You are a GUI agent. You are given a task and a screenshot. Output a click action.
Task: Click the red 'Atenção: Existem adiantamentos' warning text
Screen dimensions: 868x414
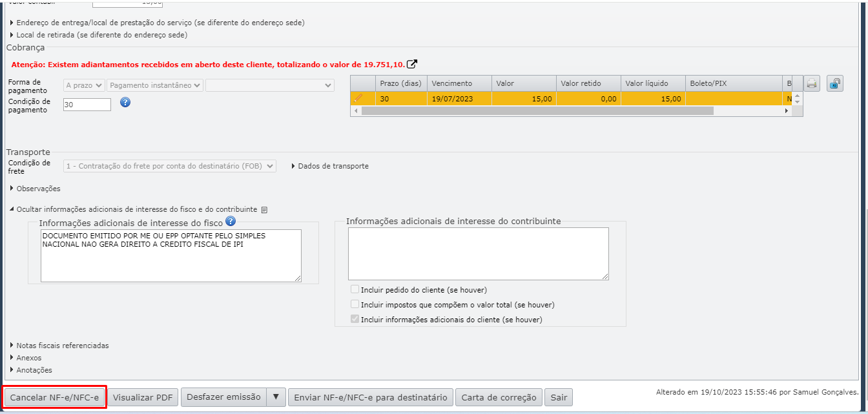208,65
